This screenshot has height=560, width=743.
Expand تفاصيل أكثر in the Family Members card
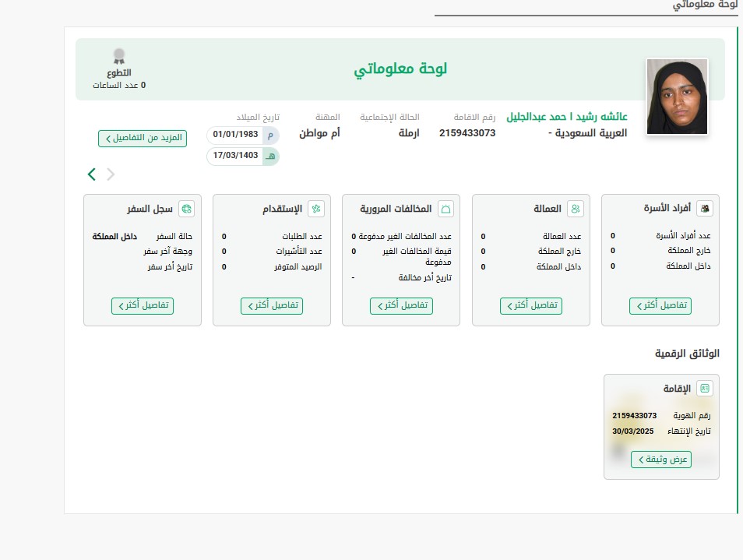point(660,305)
